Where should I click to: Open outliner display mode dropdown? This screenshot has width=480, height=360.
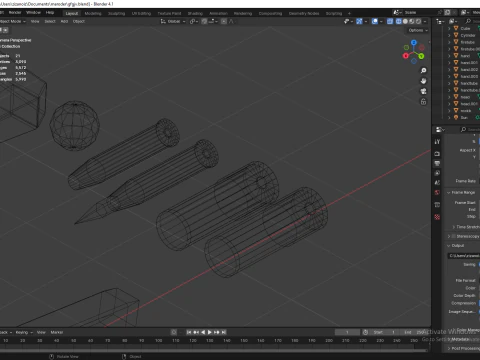tap(452, 21)
